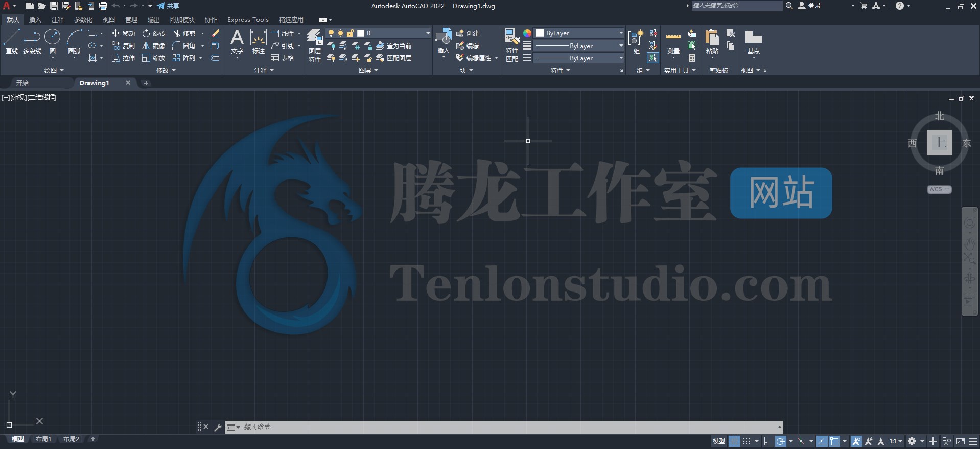The image size is (980, 449).
Task: Click the 修剪 (Trim) tool
Action: point(184,33)
